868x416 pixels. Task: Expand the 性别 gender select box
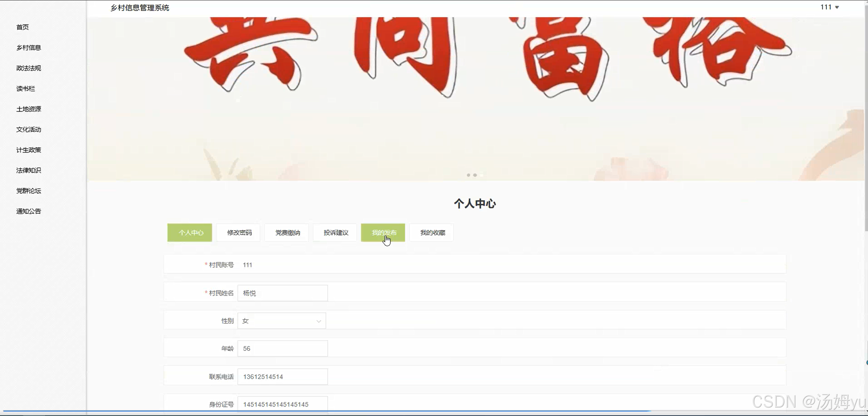(282, 321)
